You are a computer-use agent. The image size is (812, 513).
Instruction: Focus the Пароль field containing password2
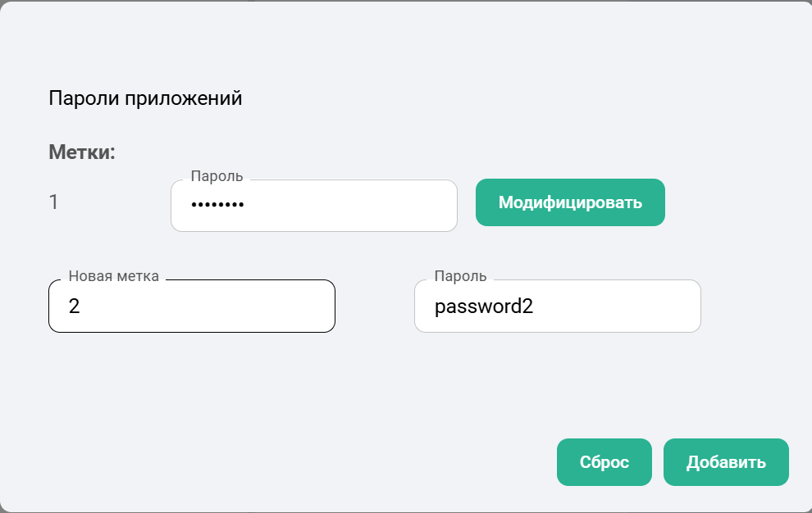pyautogui.click(x=558, y=306)
